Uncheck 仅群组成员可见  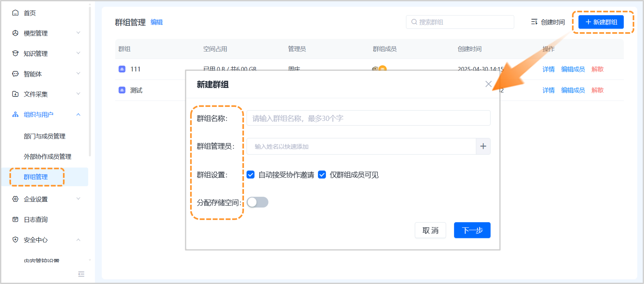322,175
